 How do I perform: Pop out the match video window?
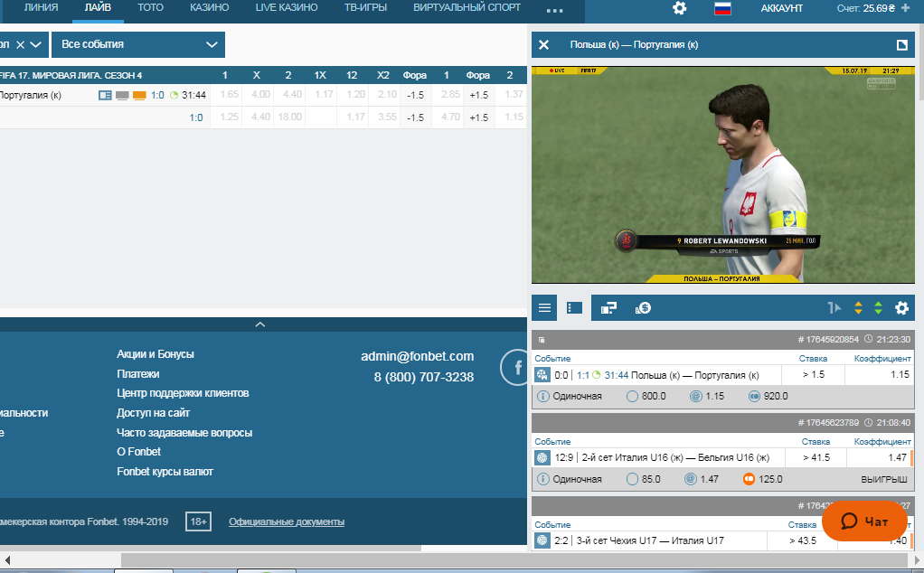[901, 45]
